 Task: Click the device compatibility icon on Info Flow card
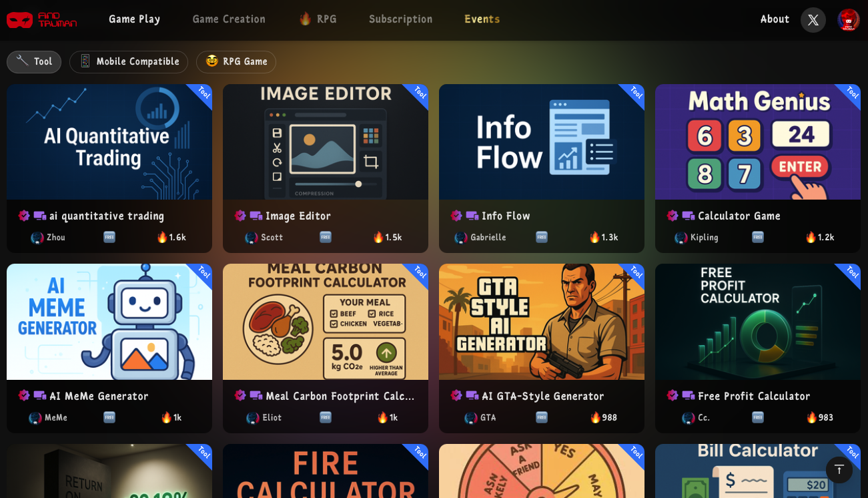471,216
